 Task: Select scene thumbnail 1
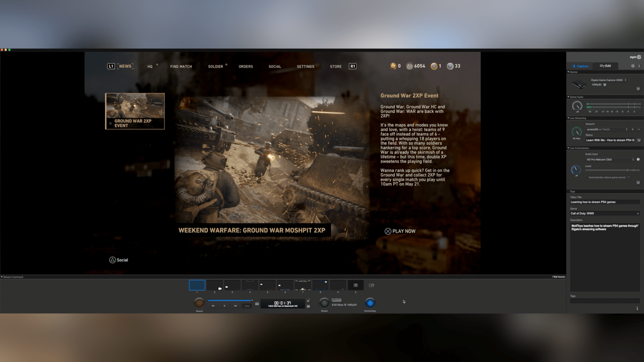point(197,285)
